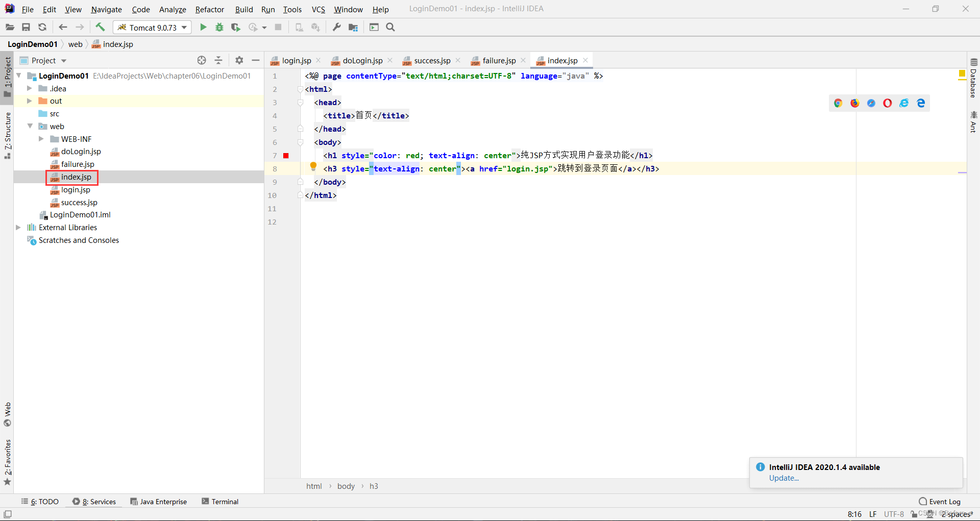This screenshot has height=521, width=980.
Task: Open the Tomcat 9.0.73 run configuration dropdown
Action: (x=152, y=28)
